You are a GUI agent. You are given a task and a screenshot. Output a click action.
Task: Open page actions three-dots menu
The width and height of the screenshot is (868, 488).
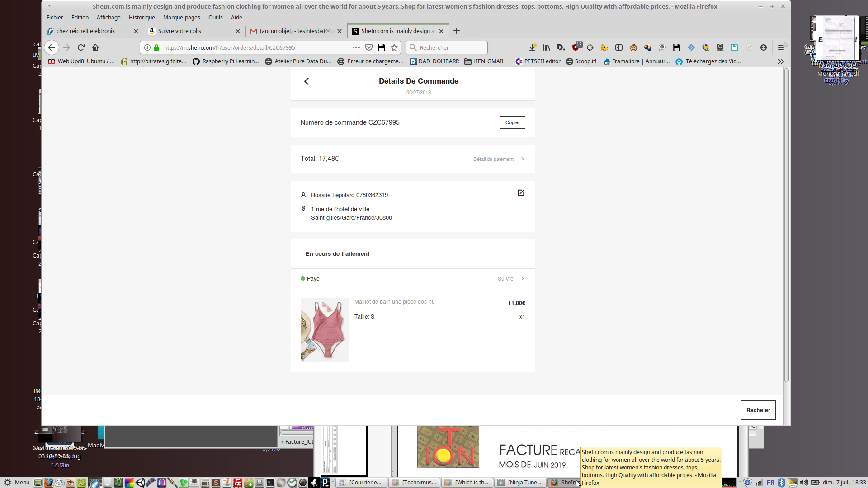pos(356,47)
